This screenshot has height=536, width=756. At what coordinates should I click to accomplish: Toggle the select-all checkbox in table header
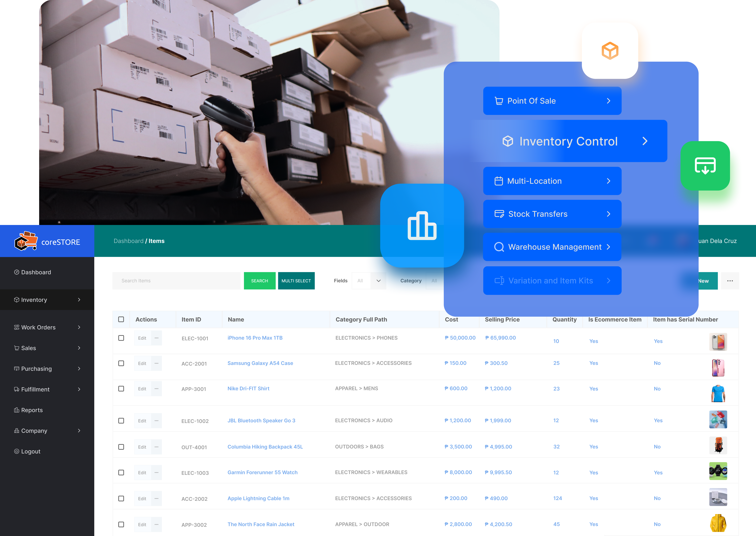point(121,319)
